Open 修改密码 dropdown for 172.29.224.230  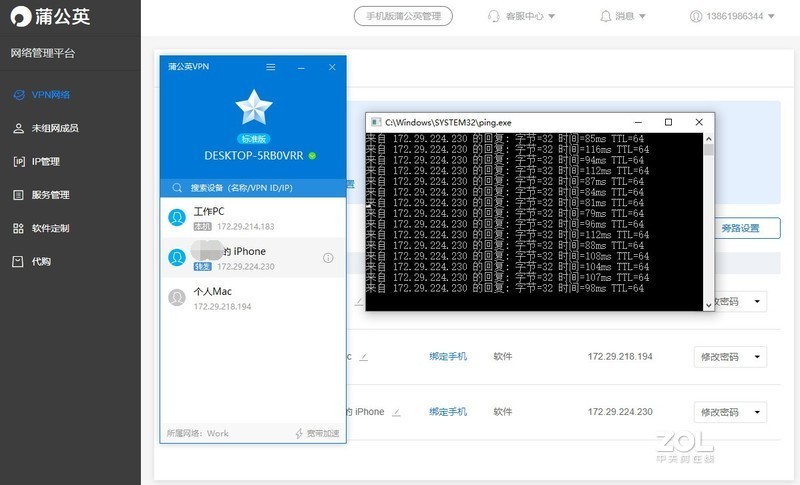(x=730, y=412)
